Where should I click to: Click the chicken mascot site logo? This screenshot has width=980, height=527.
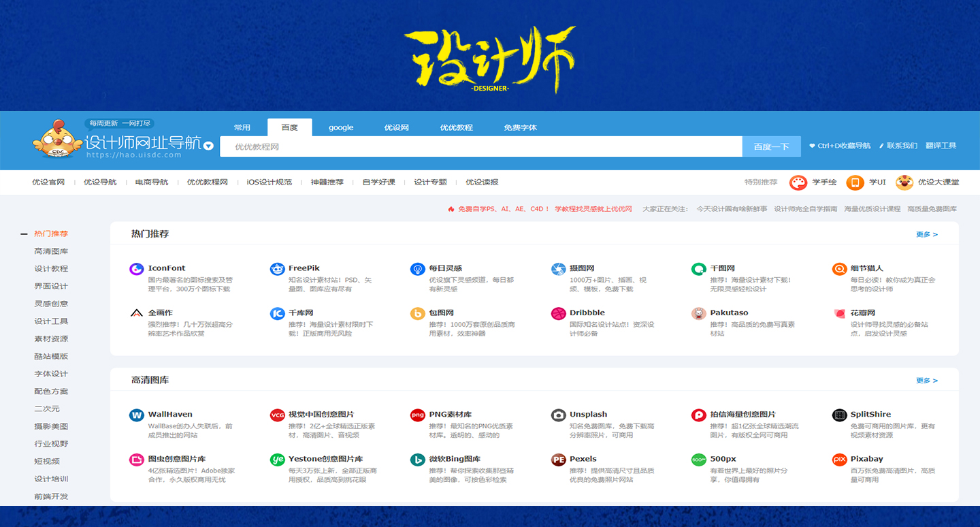pyautogui.click(x=57, y=139)
